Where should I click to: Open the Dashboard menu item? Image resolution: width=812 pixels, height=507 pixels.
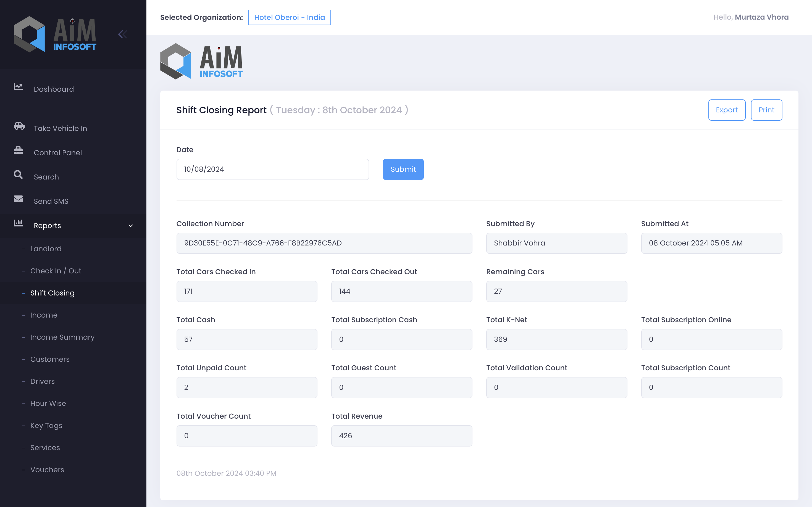(x=73, y=89)
